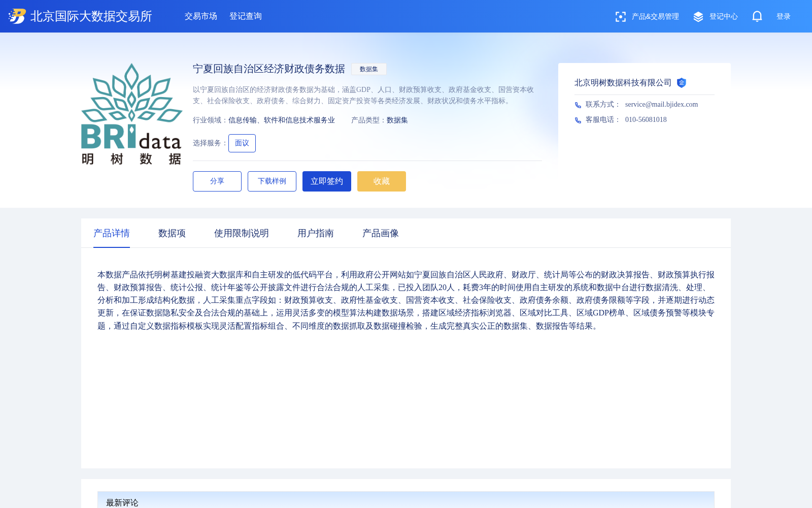Open notifications bell icon
Screen dimensions: 812x508
[x=757, y=16]
